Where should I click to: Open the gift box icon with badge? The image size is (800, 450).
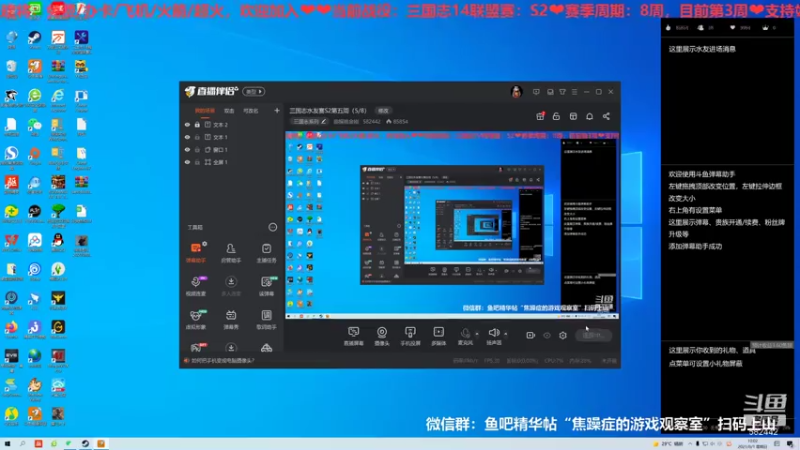click(540, 116)
